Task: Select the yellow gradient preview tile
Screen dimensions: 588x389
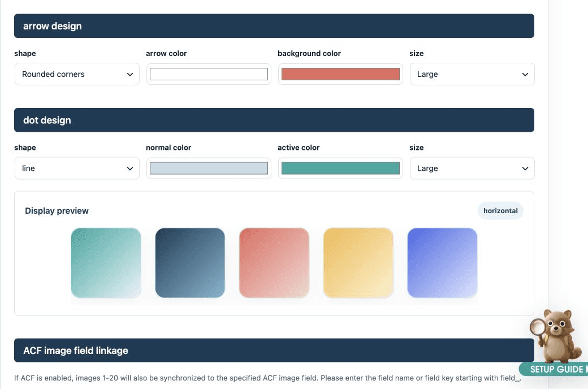Action: 358,263
